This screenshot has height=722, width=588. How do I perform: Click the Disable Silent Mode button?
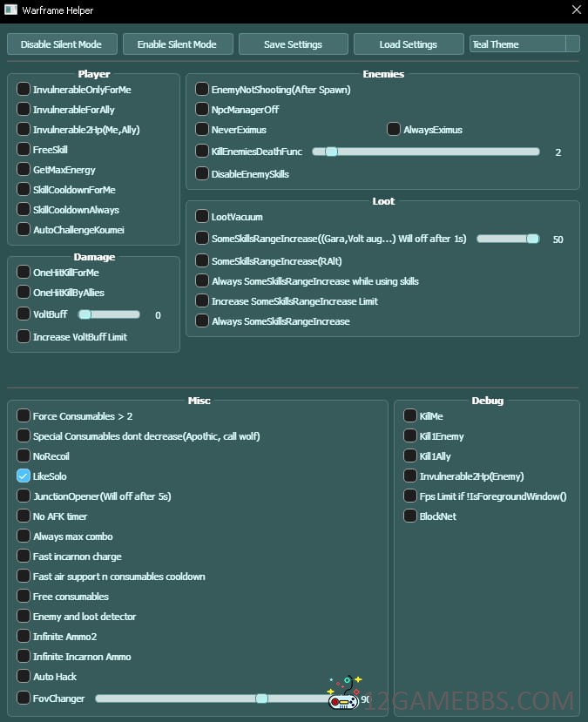61,44
